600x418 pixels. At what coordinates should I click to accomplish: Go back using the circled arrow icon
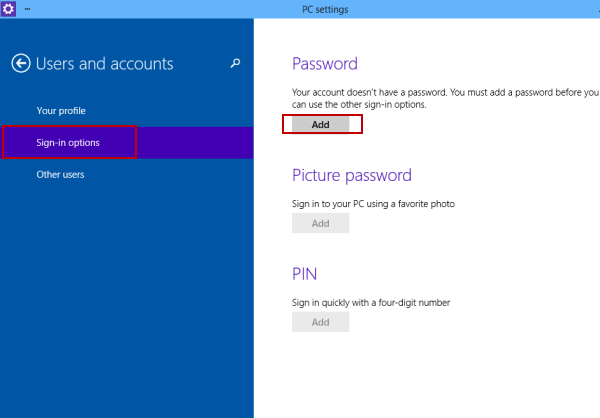coord(21,63)
